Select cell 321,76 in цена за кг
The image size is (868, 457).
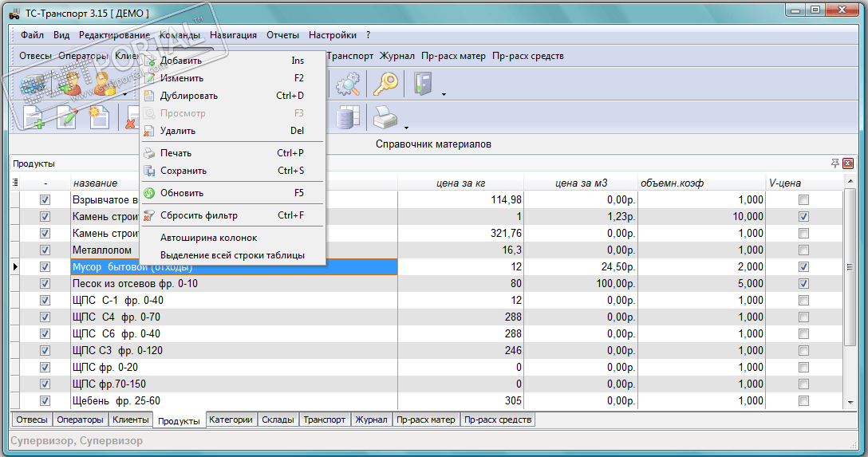coord(460,233)
